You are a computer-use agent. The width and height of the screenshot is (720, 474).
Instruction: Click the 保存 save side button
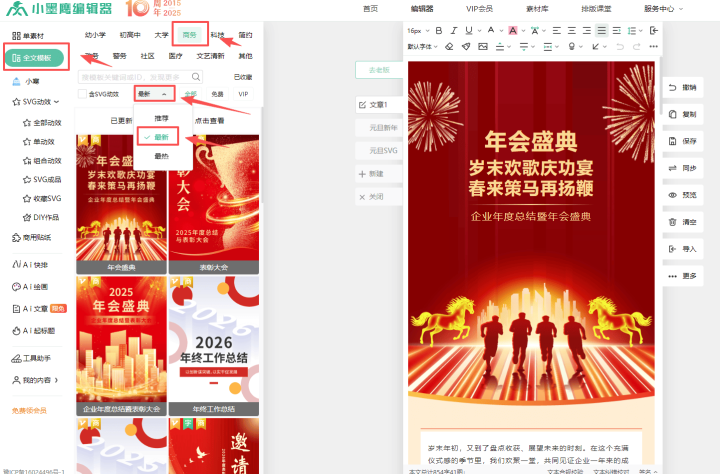683,141
